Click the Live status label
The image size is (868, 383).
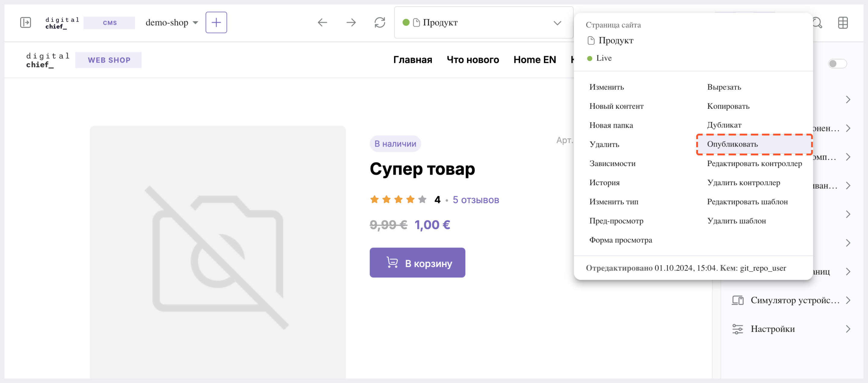603,58
